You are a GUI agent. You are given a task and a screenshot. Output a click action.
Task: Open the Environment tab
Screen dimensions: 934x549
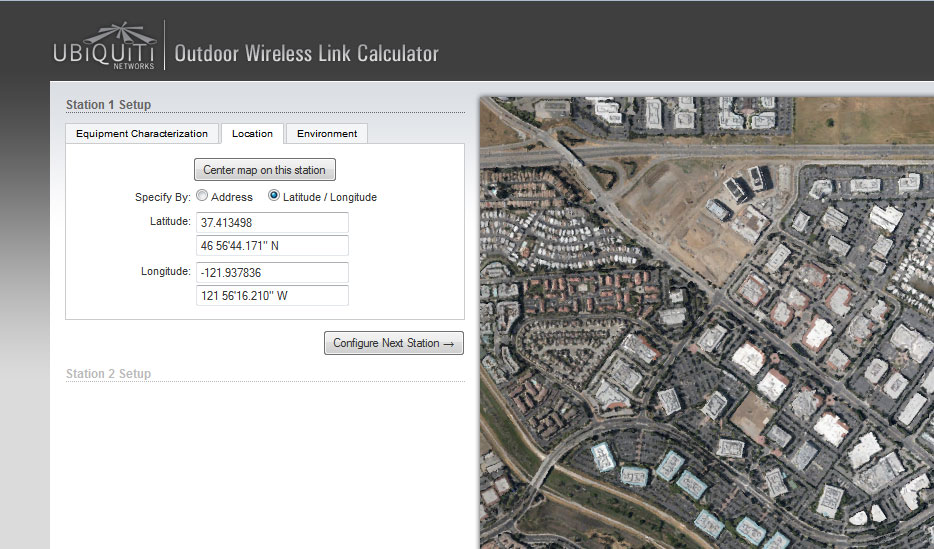(326, 134)
